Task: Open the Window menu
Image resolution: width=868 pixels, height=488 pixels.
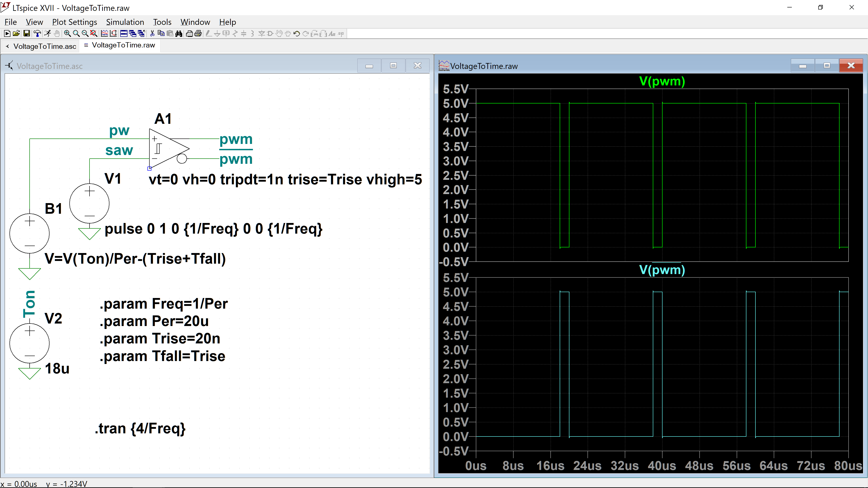Action: tap(195, 22)
